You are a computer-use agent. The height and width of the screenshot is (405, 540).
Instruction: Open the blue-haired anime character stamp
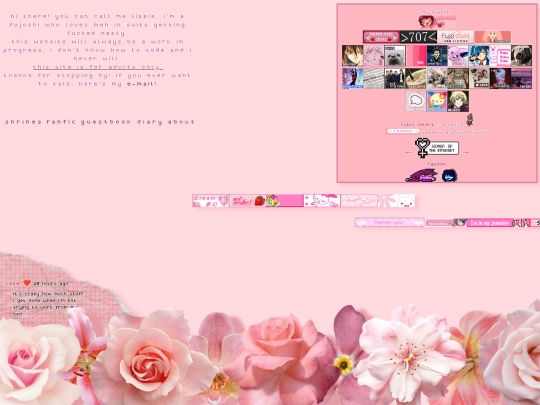point(479,55)
